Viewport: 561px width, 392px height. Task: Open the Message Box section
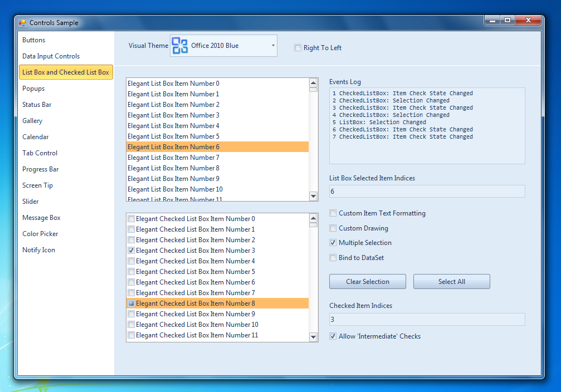pos(41,218)
